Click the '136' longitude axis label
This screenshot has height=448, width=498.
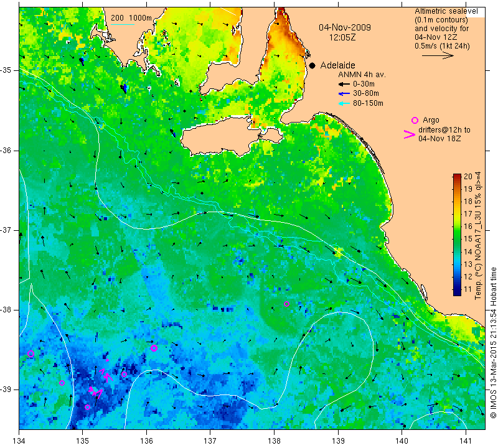pos(146,441)
